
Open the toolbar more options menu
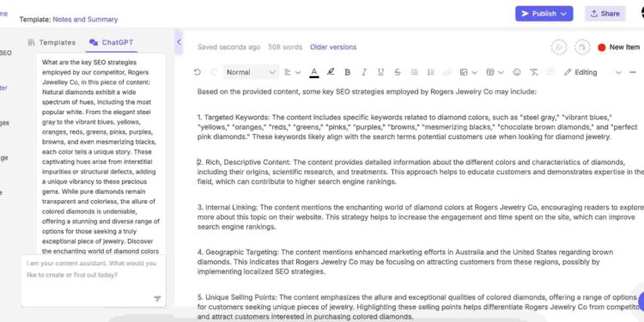(x=633, y=72)
